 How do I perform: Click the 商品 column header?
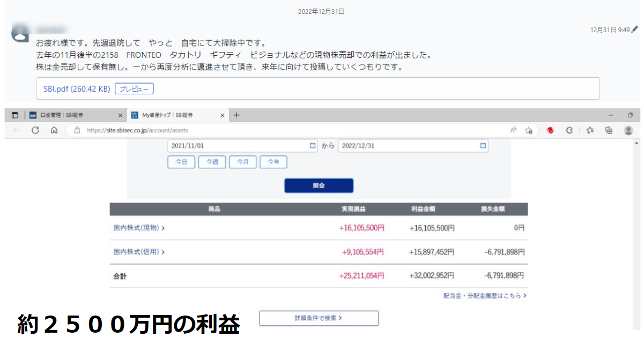click(214, 209)
